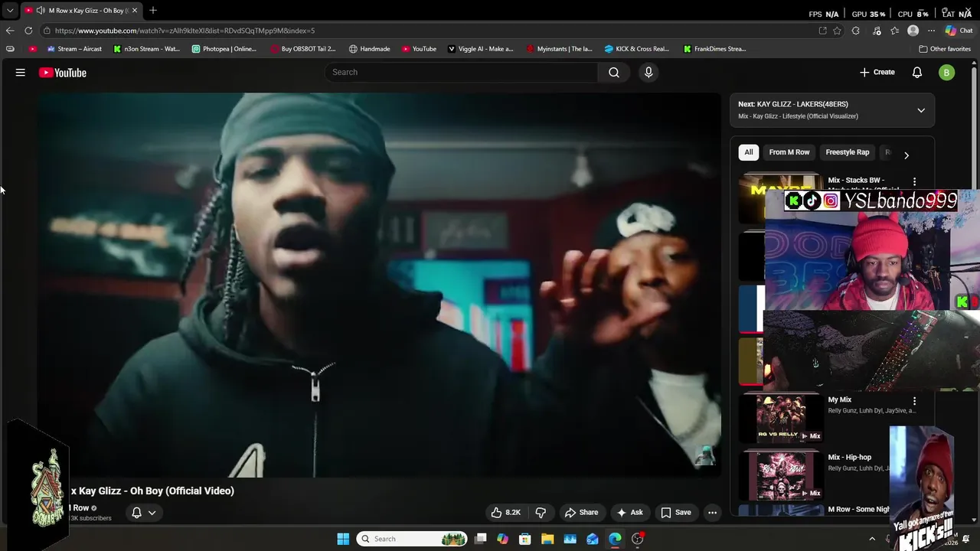
Task: Select the From M Row chip
Action: 789,152
